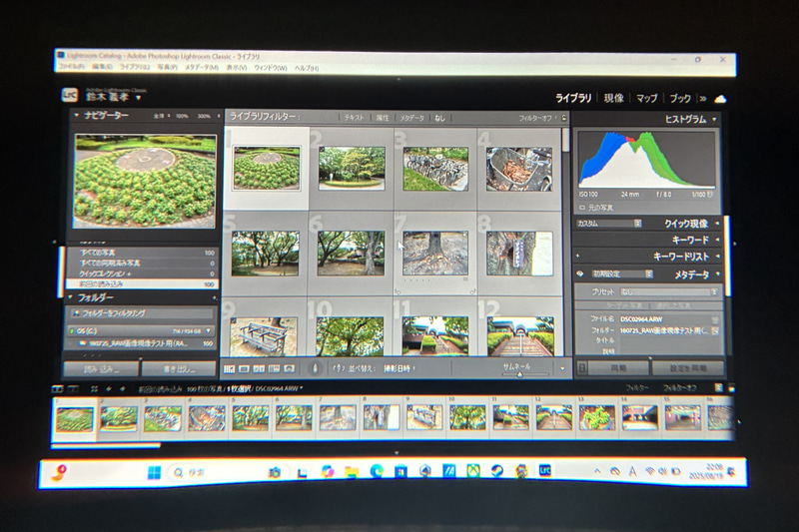
Task: Go forward with the filmstrip right arrow
Action: click(122, 389)
